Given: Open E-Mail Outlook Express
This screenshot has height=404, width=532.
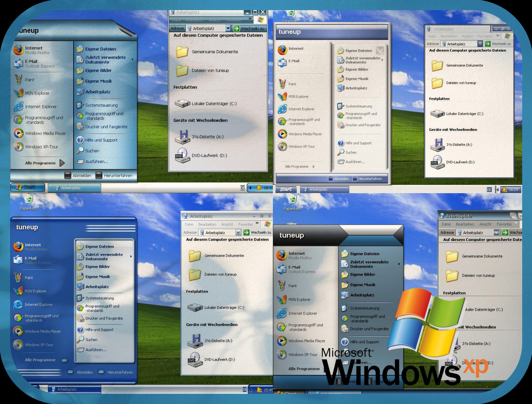Looking at the screenshot, I should (34, 63).
